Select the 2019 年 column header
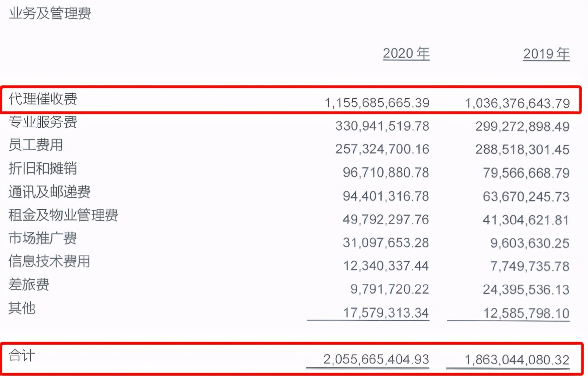 pyautogui.click(x=546, y=54)
